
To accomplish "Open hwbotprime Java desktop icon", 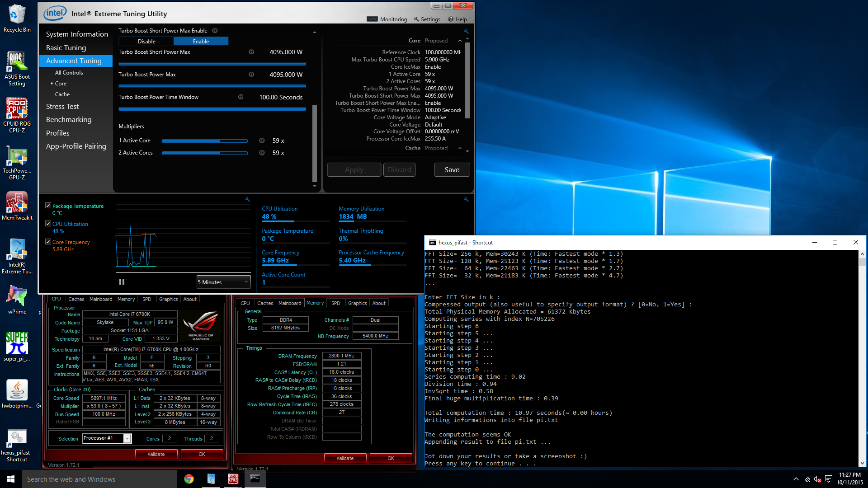I will [x=17, y=394].
